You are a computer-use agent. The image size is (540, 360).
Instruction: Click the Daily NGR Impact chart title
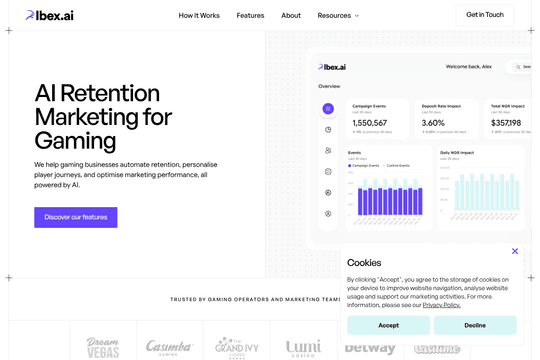tap(457, 153)
